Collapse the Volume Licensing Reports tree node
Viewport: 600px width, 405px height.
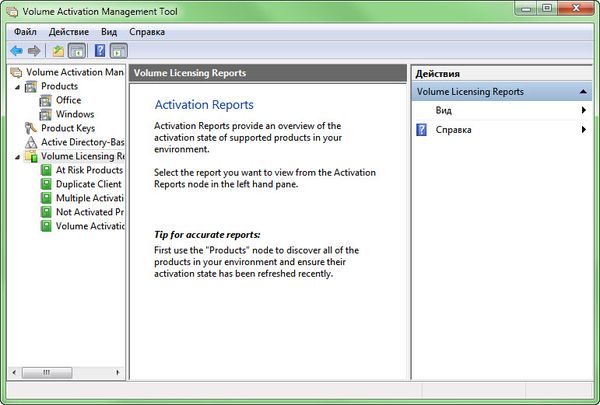pos(17,156)
